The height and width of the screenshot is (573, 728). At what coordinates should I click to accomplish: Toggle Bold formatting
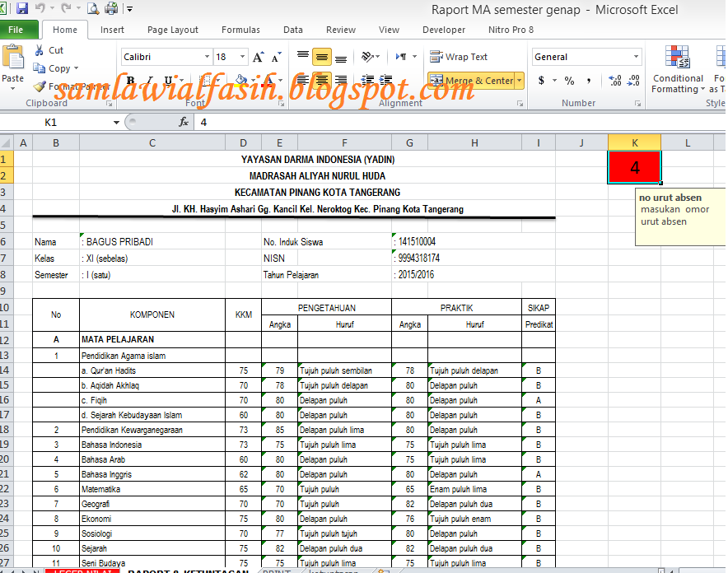pos(130,80)
